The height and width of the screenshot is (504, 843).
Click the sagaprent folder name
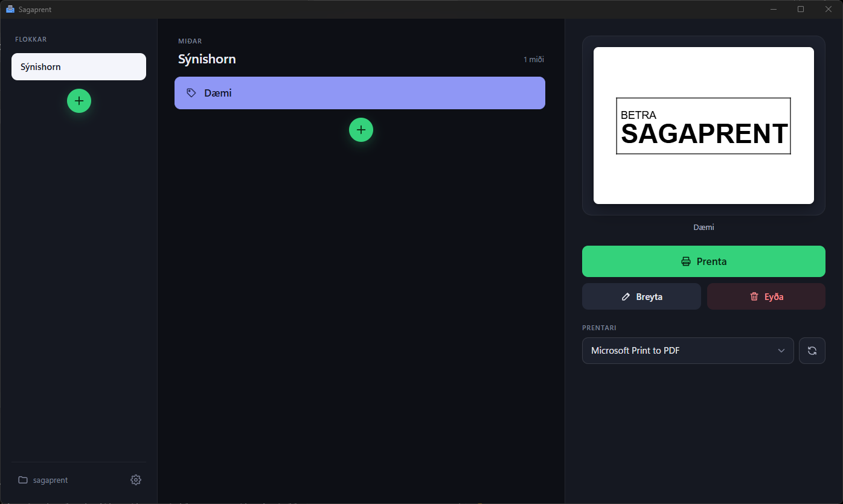[51, 480]
